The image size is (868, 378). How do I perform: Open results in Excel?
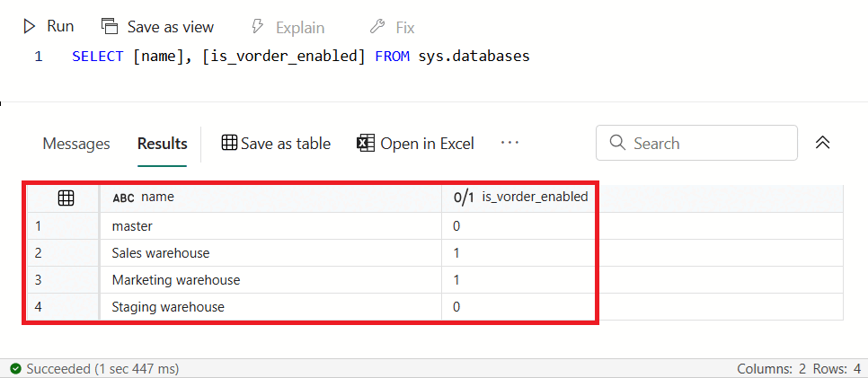(x=415, y=144)
